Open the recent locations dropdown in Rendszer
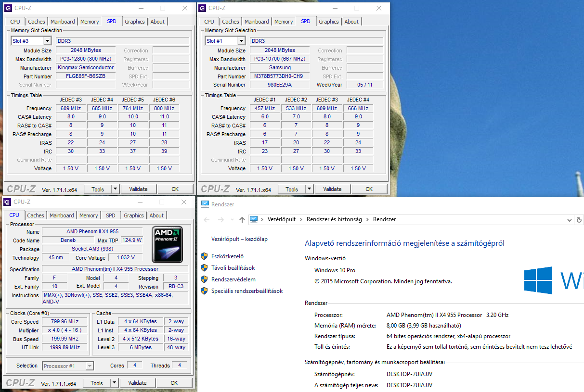The width and height of the screenshot is (584, 392). [x=232, y=220]
